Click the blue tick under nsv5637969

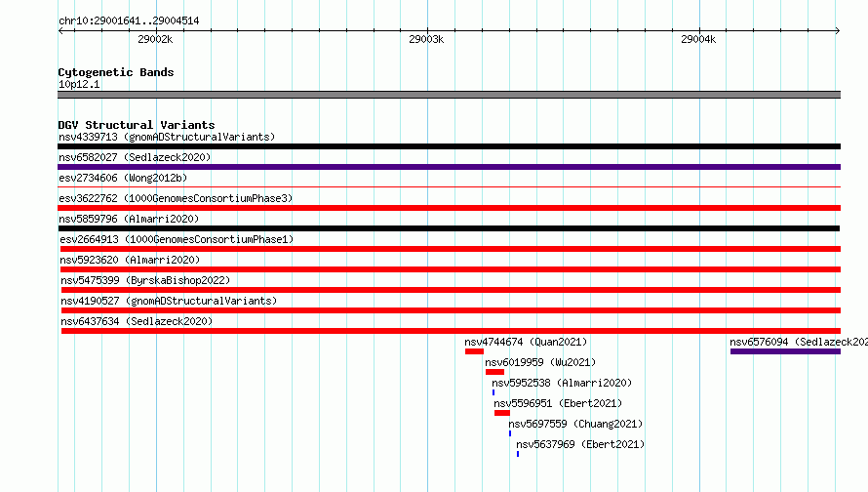[x=518, y=454]
